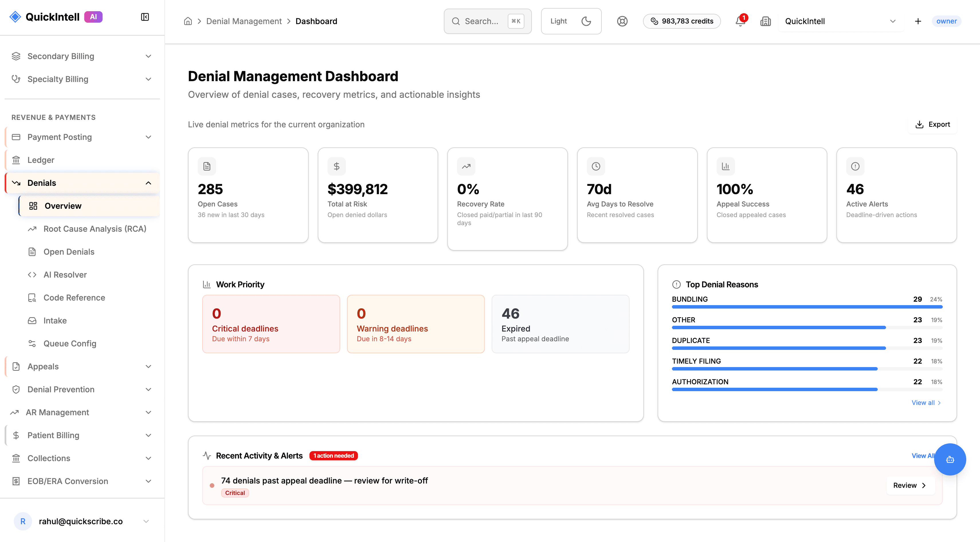The width and height of the screenshot is (980, 542).
Task: Expand Collections section
Action: coord(148,458)
